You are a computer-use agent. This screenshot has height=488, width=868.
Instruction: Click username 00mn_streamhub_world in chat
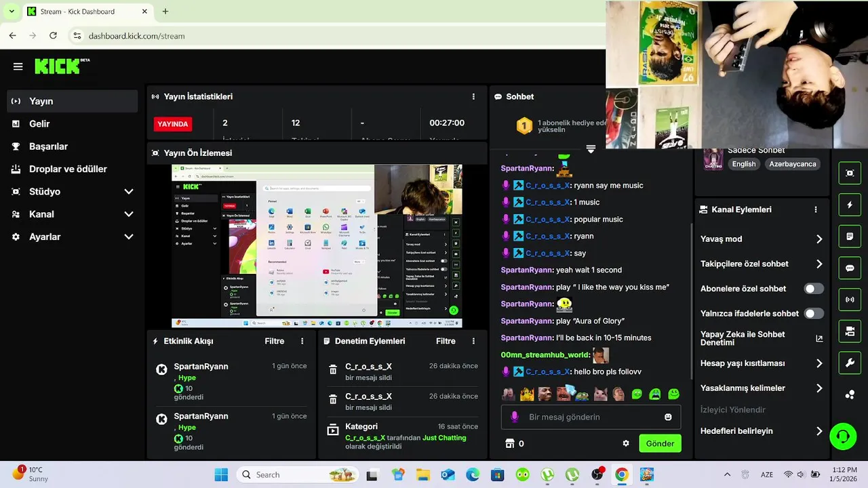point(545,355)
